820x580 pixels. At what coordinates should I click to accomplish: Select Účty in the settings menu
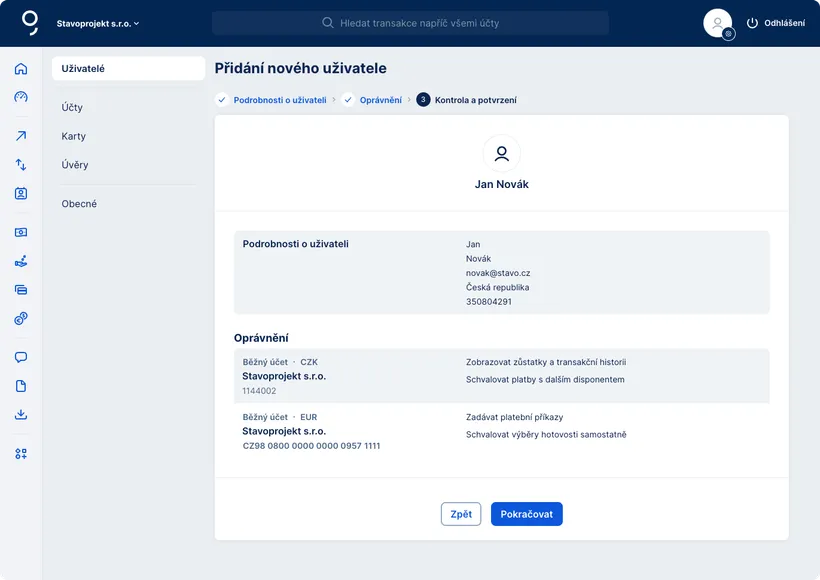click(72, 107)
